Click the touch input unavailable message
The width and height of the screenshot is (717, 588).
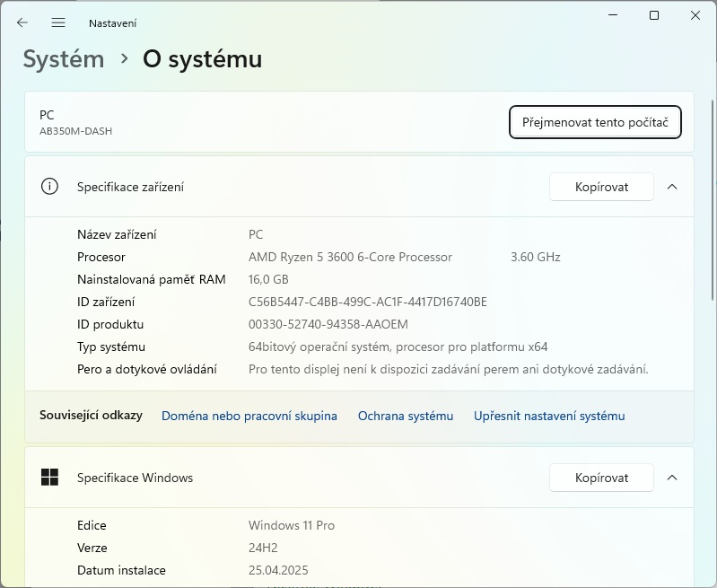(x=448, y=369)
